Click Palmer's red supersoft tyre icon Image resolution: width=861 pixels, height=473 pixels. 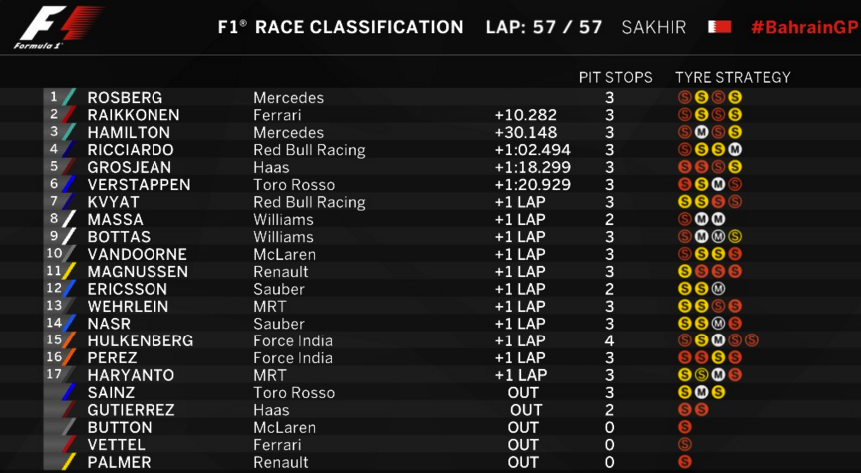(x=684, y=462)
